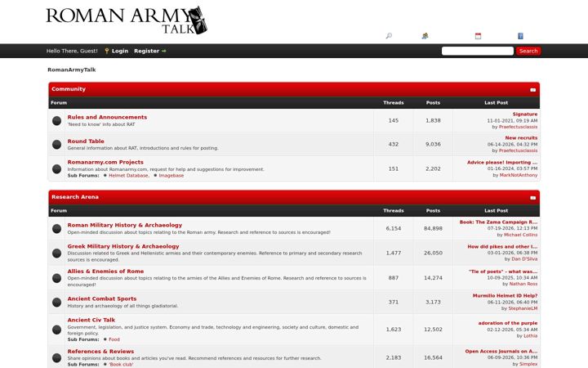Open Ancient Combat Sports forum

pos(102,298)
